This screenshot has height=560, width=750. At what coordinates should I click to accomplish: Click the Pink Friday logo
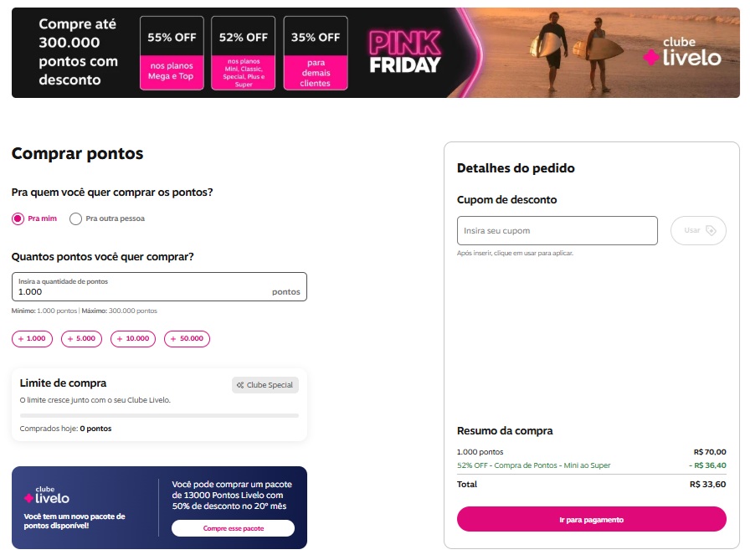click(404, 52)
